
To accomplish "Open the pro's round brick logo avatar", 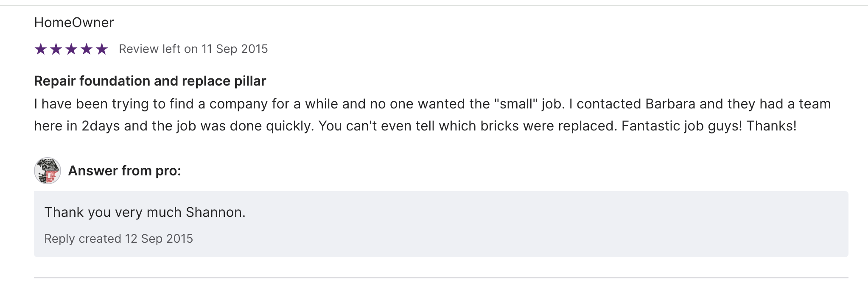I will coord(48,171).
